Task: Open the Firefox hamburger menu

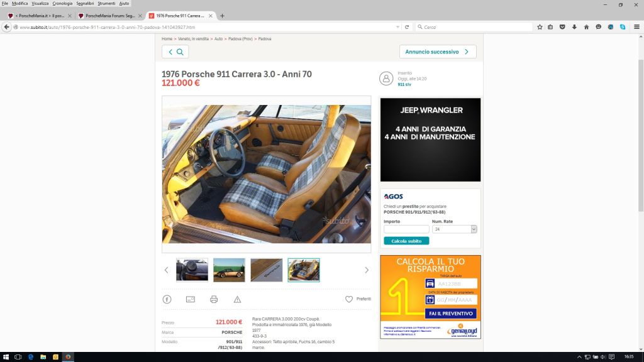Action: (x=636, y=27)
